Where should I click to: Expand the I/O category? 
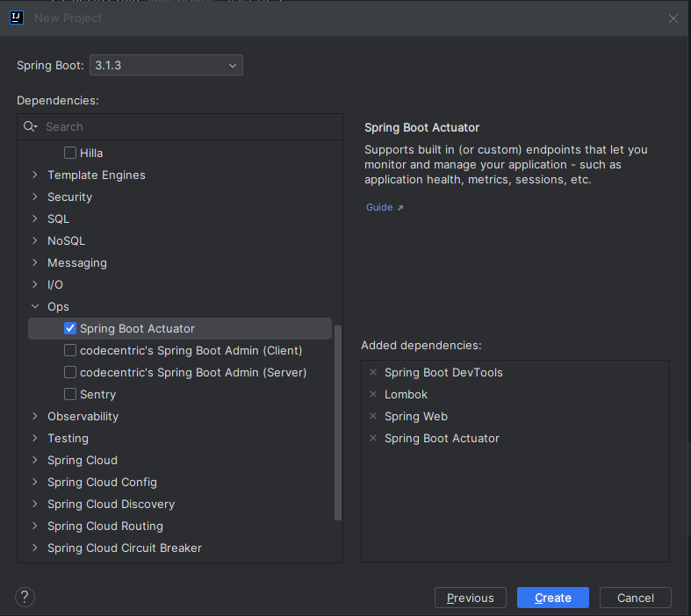click(35, 284)
